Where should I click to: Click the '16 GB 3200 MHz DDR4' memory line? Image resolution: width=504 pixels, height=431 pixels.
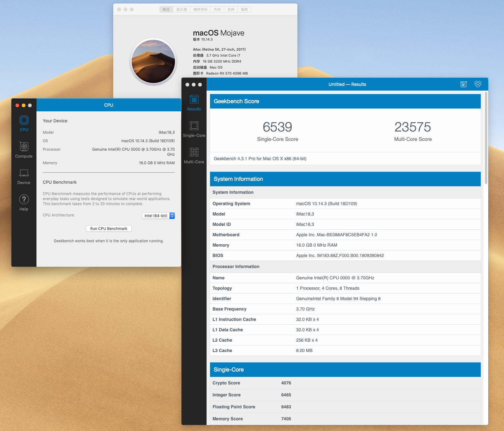click(217, 61)
